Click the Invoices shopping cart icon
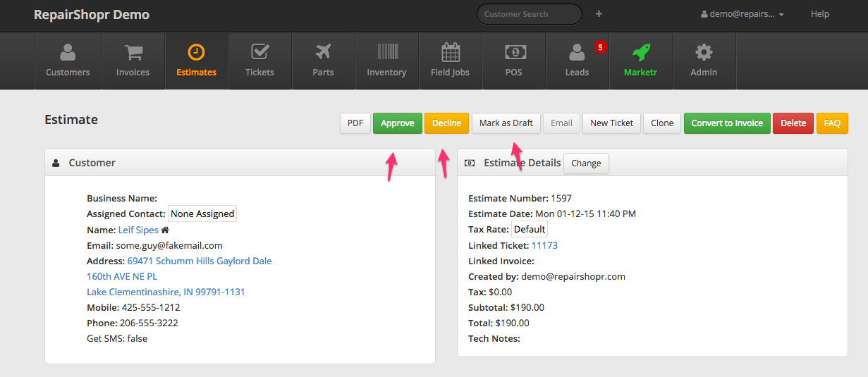 click(133, 52)
